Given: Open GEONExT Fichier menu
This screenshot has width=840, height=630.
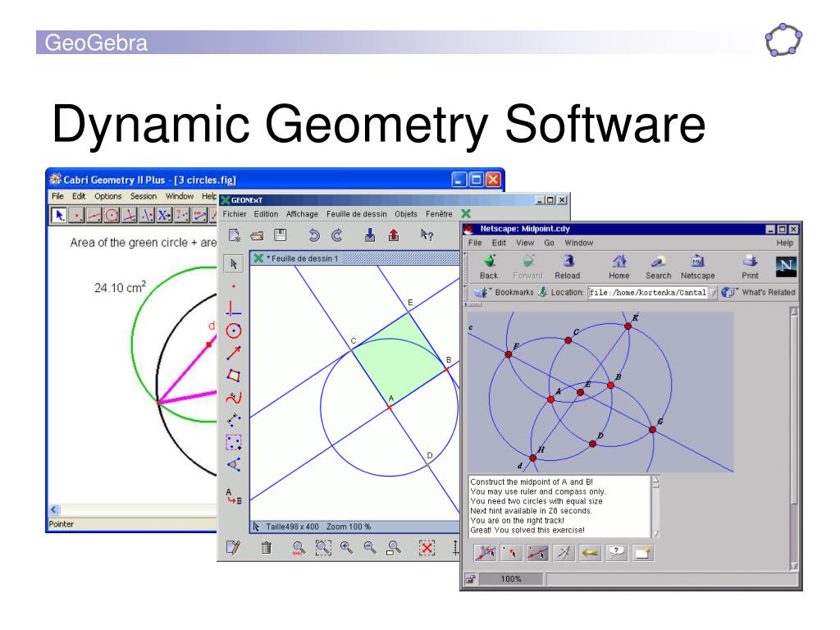Looking at the screenshot, I should coord(234,214).
